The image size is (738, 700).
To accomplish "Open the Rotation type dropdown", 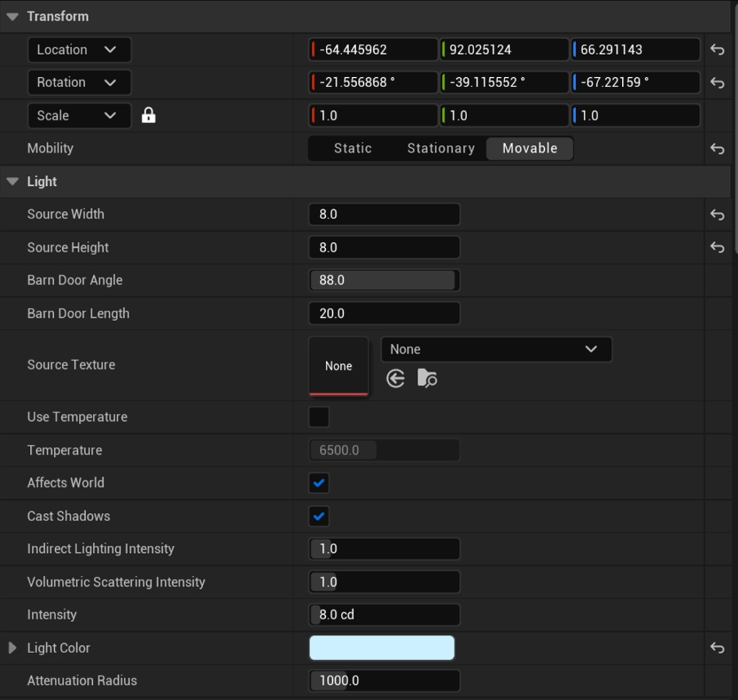I will (x=79, y=82).
